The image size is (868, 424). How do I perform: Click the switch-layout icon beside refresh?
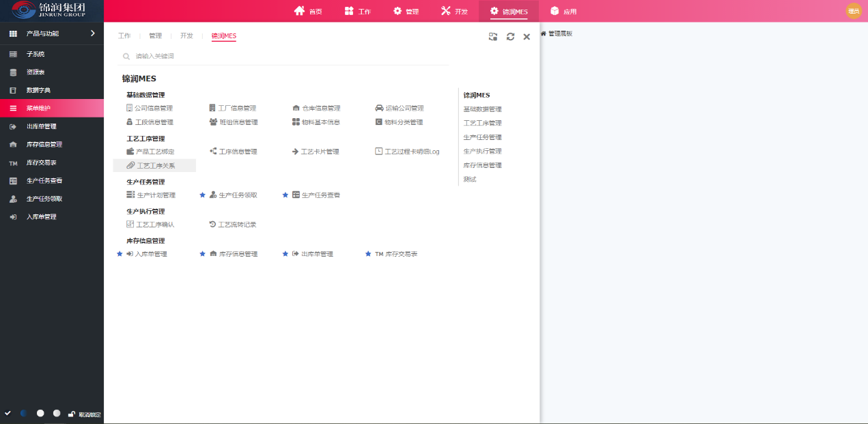493,37
